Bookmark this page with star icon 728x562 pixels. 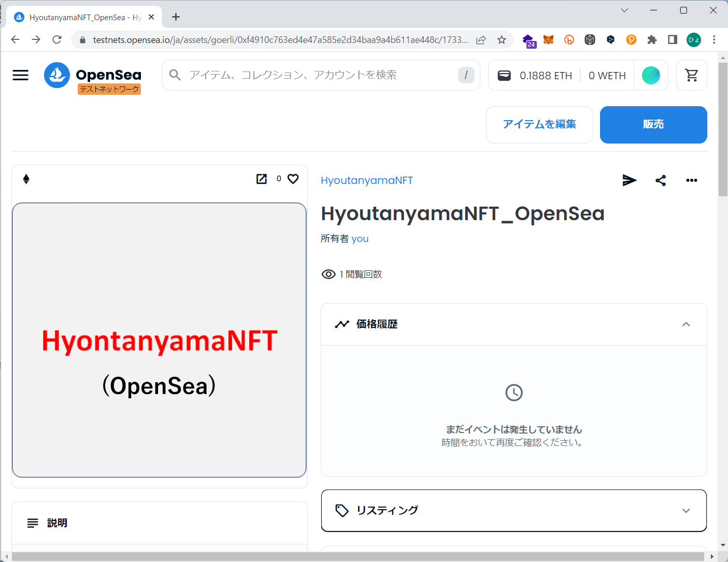(x=502, y=40)
